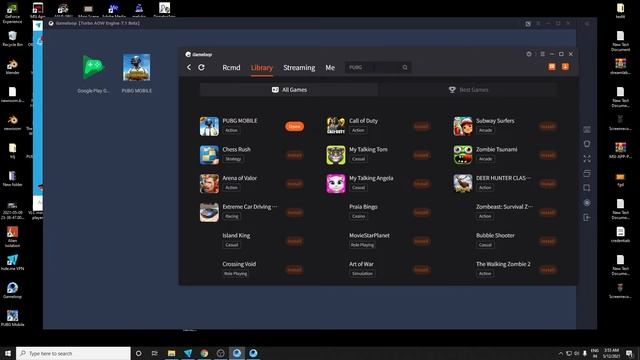Open the Rcmd tab
The image size is (640, 360).
click(231, 68)
